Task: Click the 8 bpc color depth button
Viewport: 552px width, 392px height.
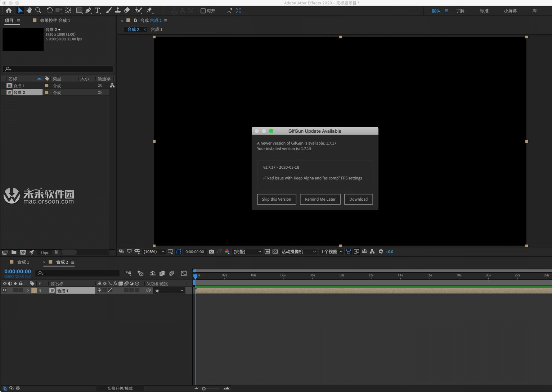Action: (44, 252)
